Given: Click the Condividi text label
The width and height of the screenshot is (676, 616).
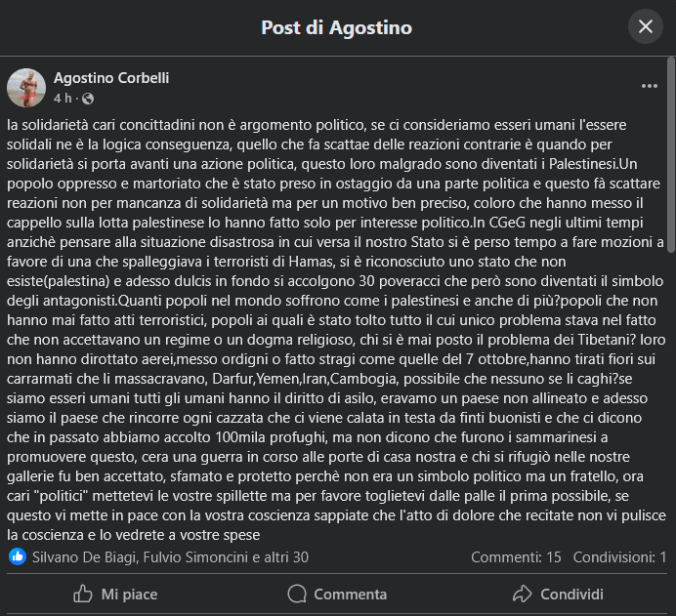Looking at the screenshot, I should [x=571, y=594].
